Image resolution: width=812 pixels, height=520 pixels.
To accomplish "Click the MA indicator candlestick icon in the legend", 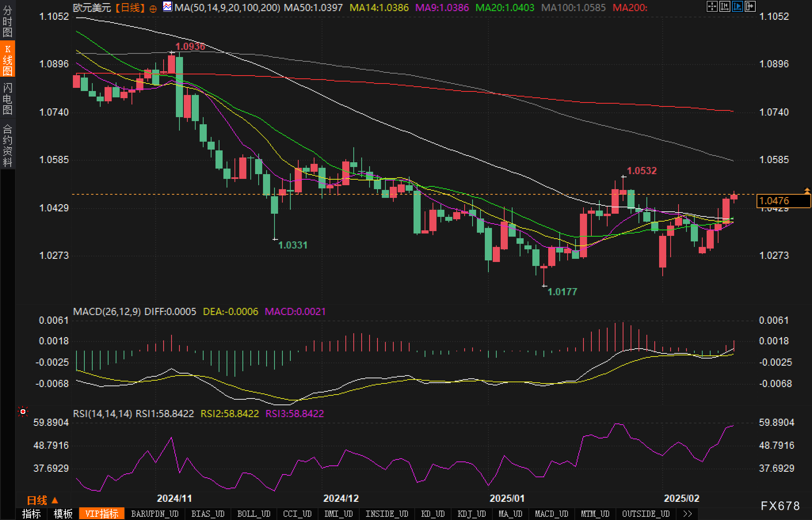I will [x=167, y=6].
